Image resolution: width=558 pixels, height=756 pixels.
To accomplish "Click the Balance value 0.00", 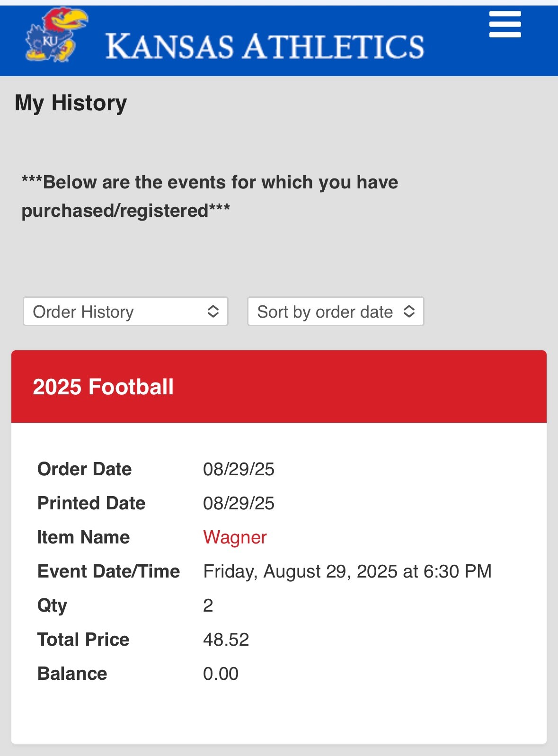I will pyautogui.click(x=221, y=674).
